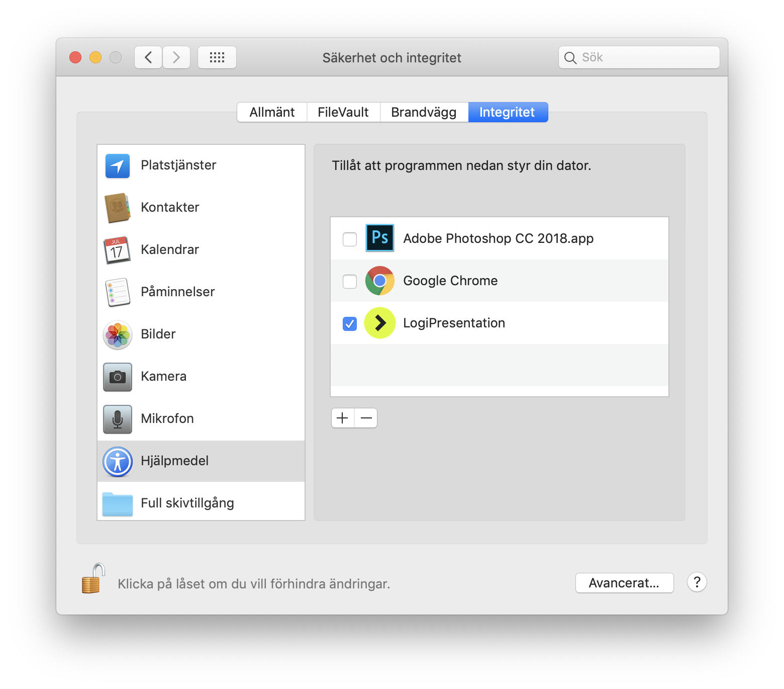This screenshot has width=784, height=689.
Task: Open help with the question mark button
Action: tap(697, 582)
